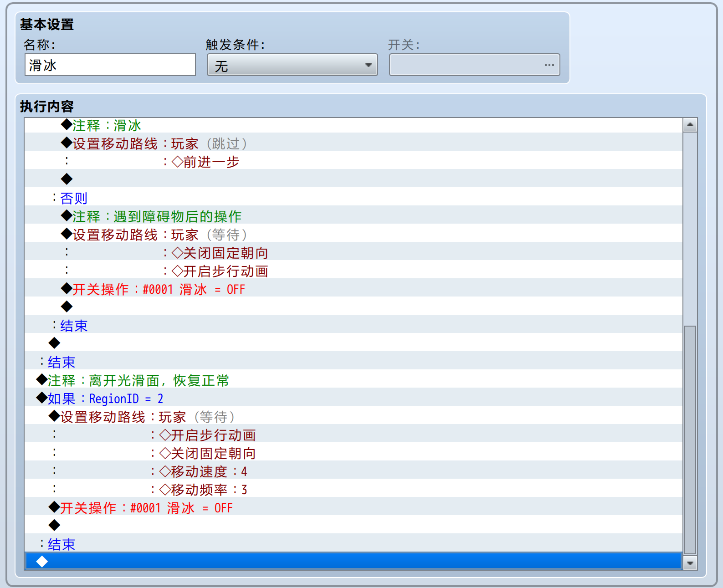This screenshot has width=723, height=588.
Task: Click the scrollbar up arrow in 执行内容
Action: [690, 125]
